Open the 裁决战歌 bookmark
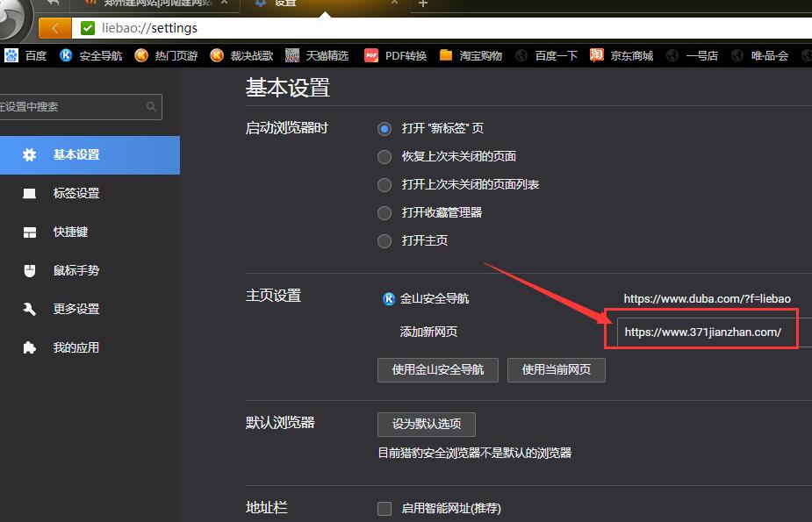 241,55
